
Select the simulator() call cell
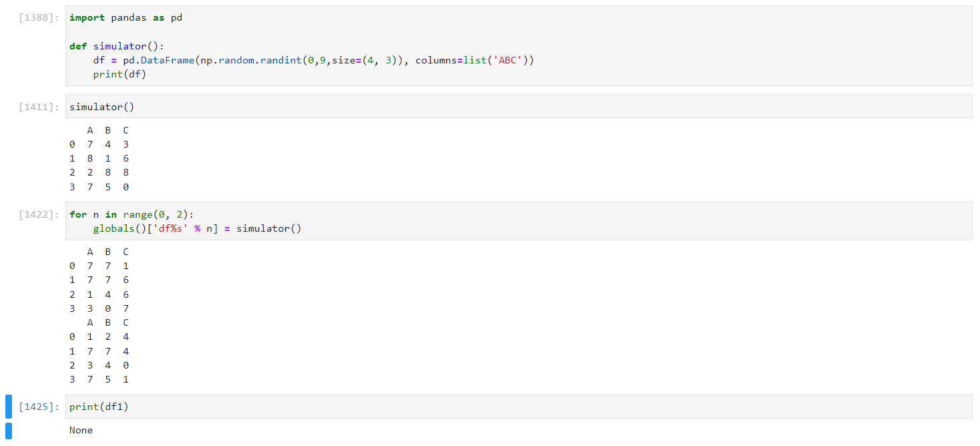(x=519, y=106)
